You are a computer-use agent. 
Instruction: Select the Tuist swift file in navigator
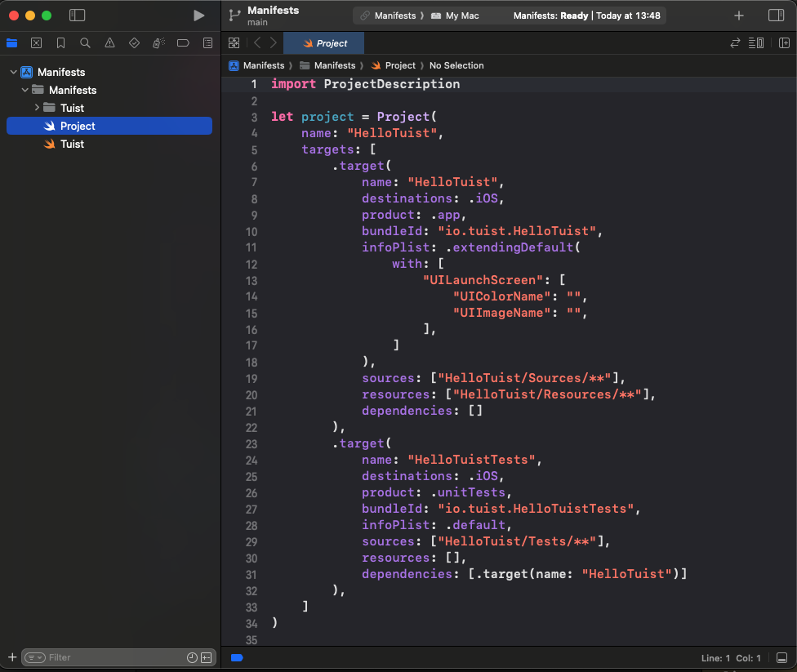point(72,144)
